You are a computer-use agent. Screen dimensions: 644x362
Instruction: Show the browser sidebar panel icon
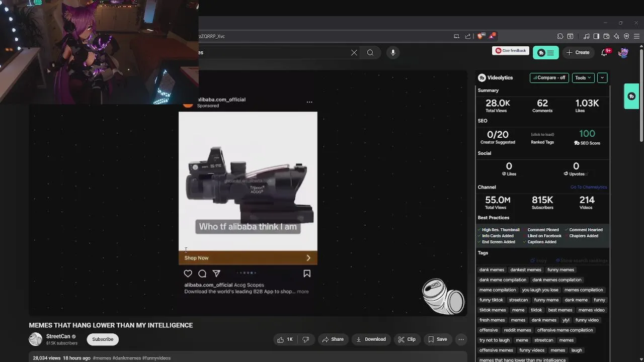pyautogui.click(x=596, y=36)
